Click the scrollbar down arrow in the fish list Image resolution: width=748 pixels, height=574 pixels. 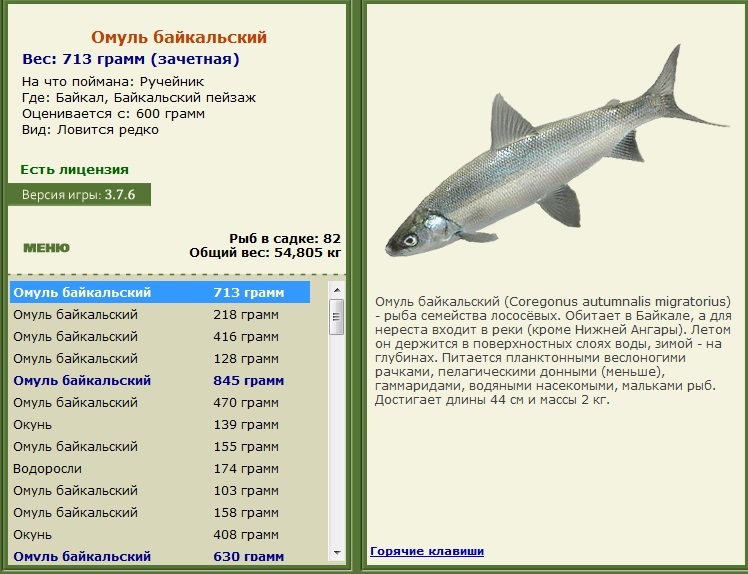pos(337,553)
